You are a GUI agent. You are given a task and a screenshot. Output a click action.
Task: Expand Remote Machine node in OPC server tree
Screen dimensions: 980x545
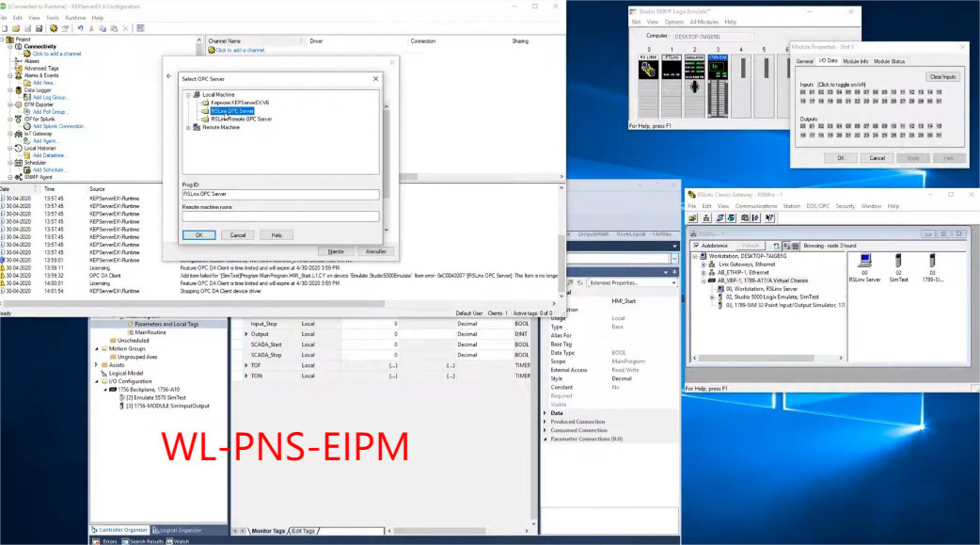[188, 128]
